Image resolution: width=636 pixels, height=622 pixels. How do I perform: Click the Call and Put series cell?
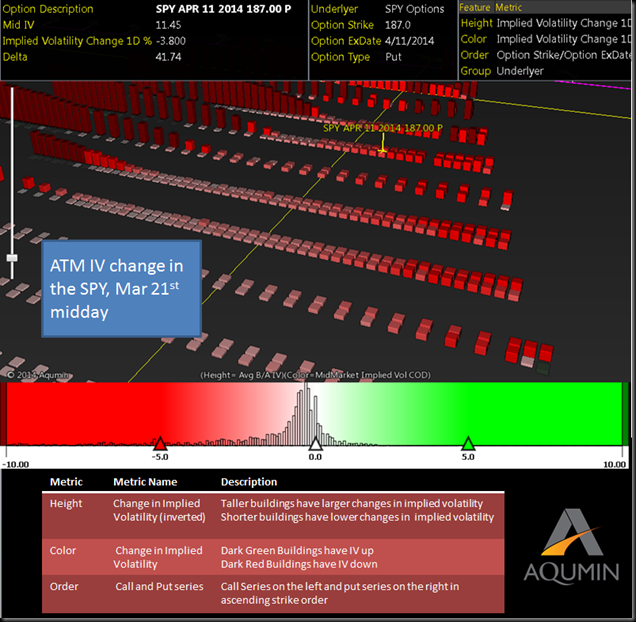(x=159, y=586)
